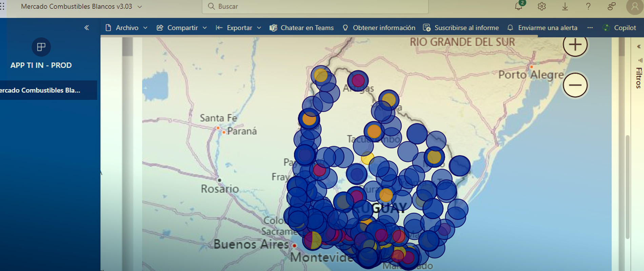Image resolution: width=644 pixels, height=271 pixels.
Task: Open the more options ellipsis
Action: tap(590, 28)
